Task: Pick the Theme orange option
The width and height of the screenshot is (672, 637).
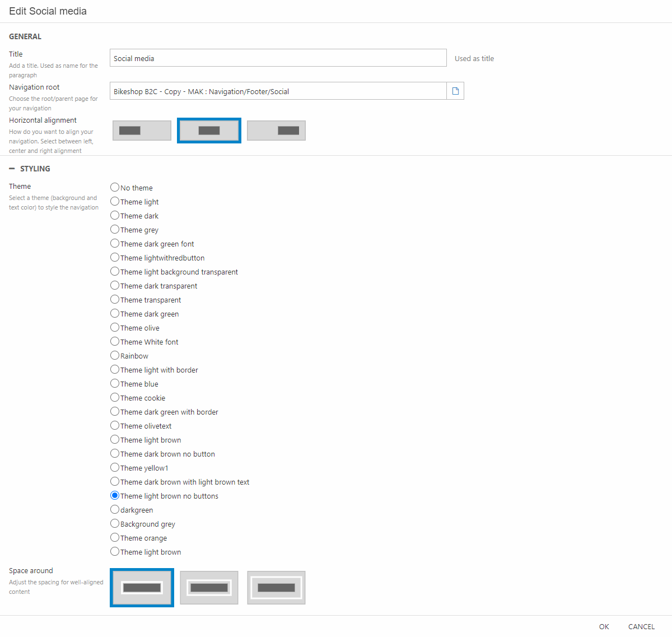Action: 115,538
